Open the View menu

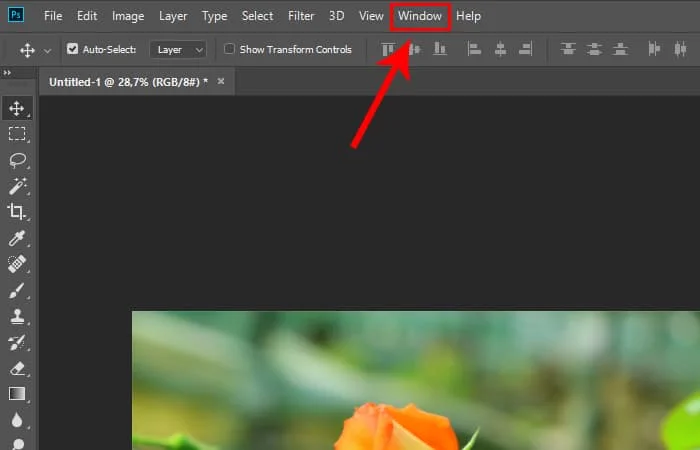point(371,16)
